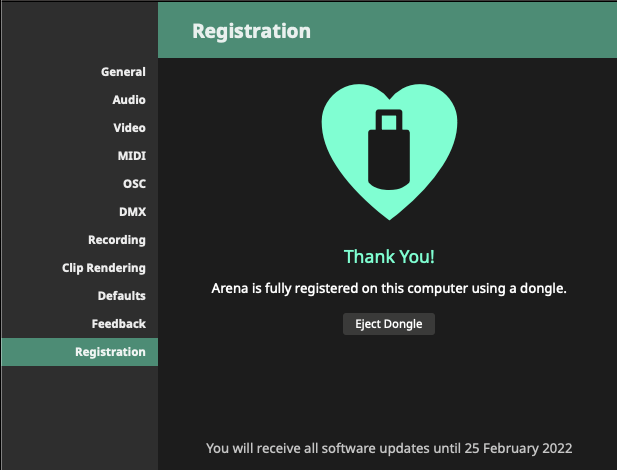Click the software updates expiry notice

coord(389,448)
